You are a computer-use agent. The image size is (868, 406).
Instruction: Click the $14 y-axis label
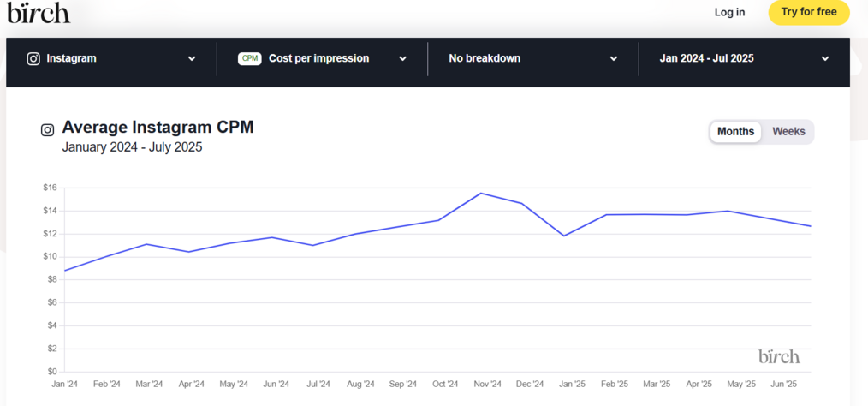[x=51, y=211]
